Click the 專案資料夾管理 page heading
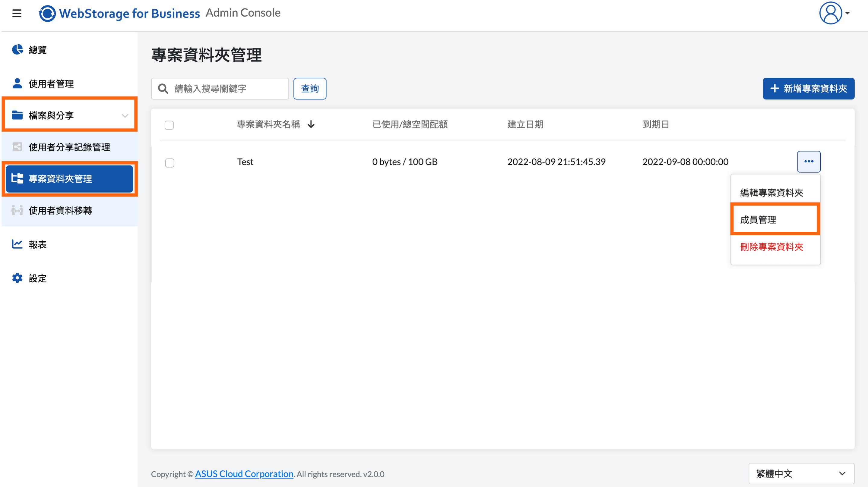The image size is (868, 487). (x=206, y=55)
